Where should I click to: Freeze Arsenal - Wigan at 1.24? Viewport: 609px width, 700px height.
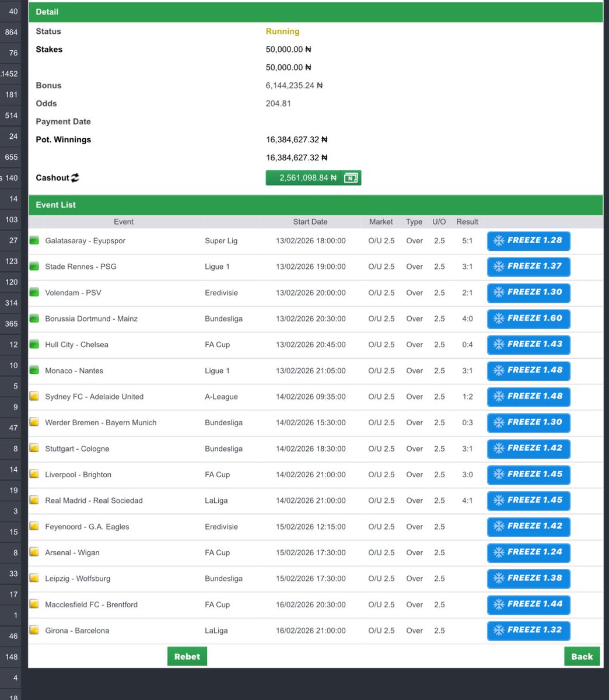(528, 552)
